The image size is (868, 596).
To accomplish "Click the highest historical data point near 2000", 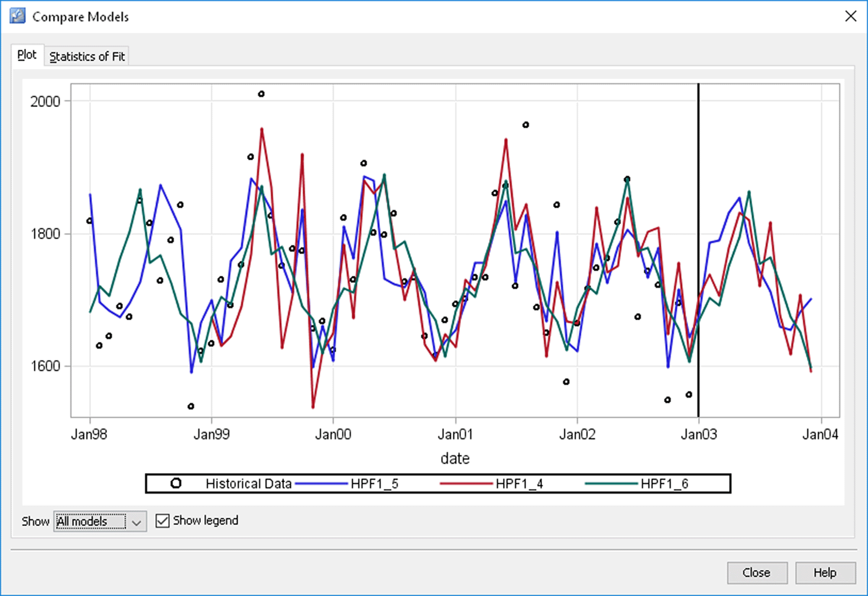I will click(x=261, y=94).
